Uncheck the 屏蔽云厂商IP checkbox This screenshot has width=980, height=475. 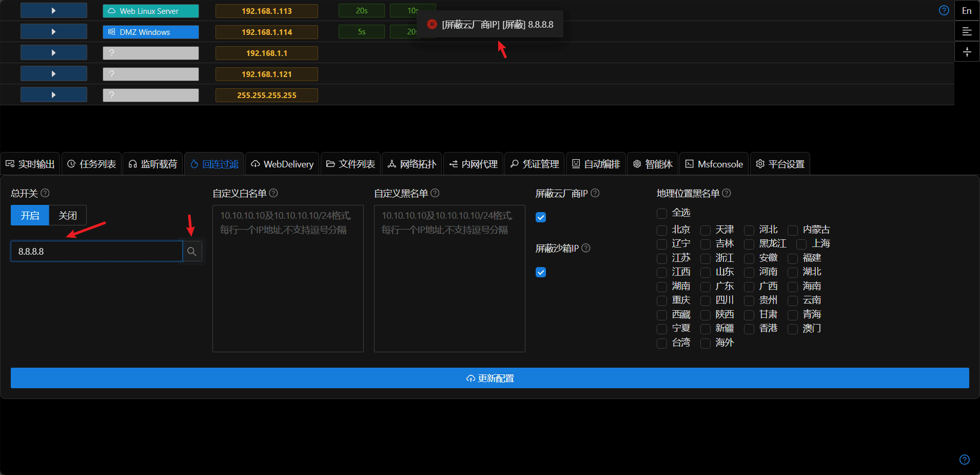pos(541,217)
